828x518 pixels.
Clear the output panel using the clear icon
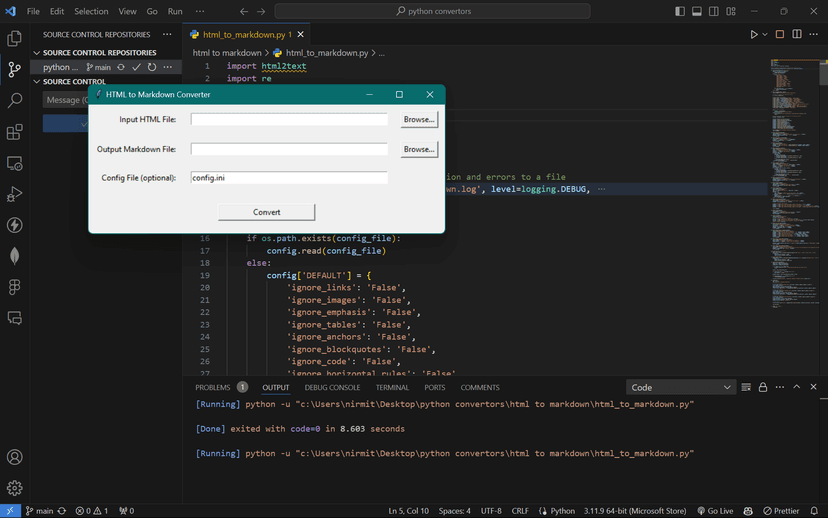click(746, 387)
